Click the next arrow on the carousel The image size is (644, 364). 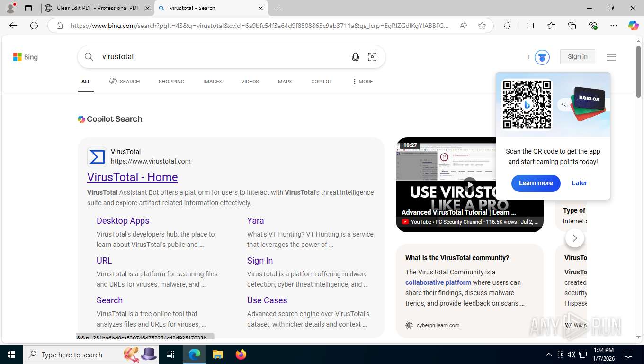(x=575, y=238)
